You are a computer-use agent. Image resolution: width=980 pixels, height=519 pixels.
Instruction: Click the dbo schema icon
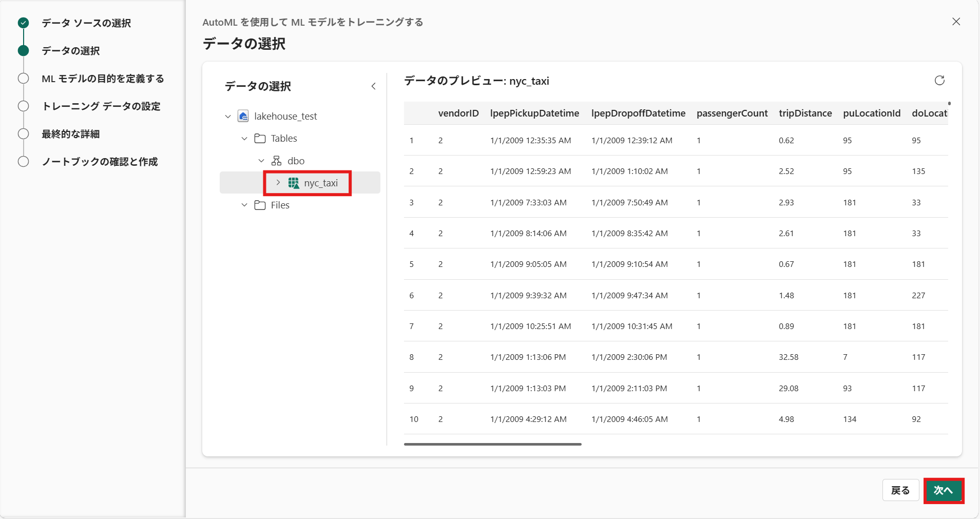coord(277,161)
